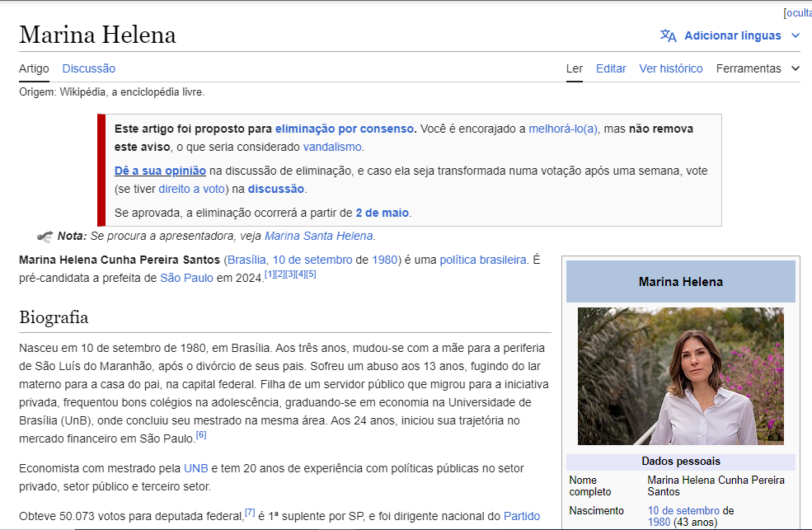Screen dimensions: 812x530
Task: Follow the Brasília link
Action: 246,260
